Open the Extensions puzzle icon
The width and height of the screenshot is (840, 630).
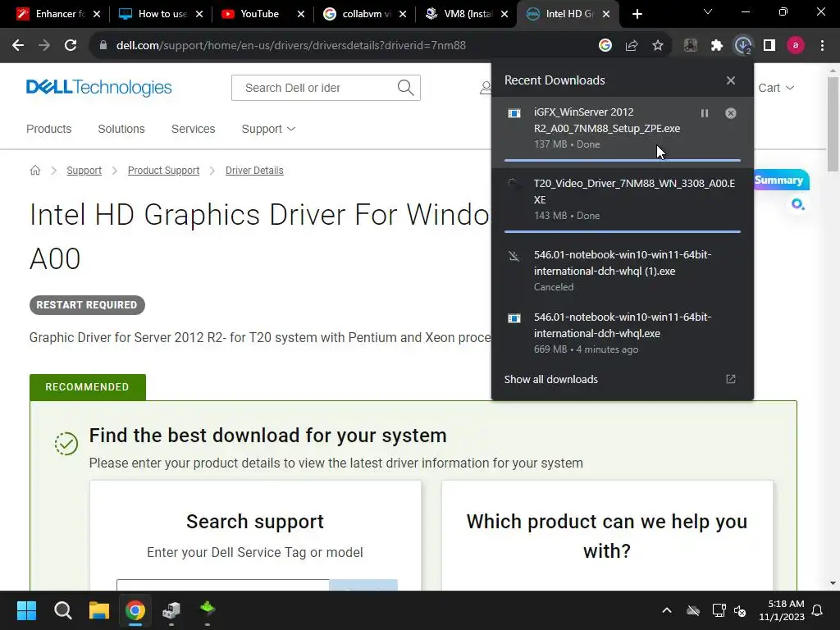tap(717, 46)
